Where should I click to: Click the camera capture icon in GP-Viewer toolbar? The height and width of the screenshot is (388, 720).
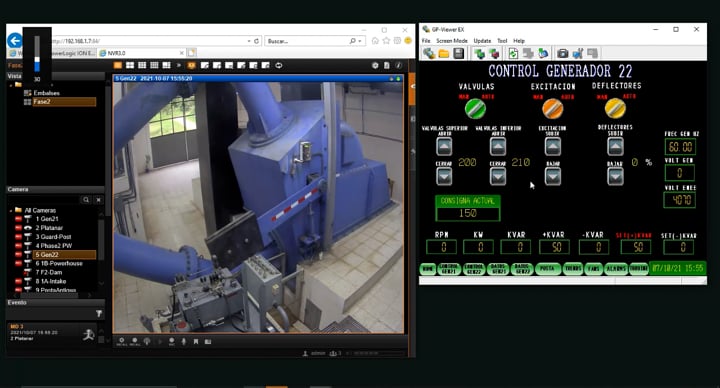click(562, 54)
